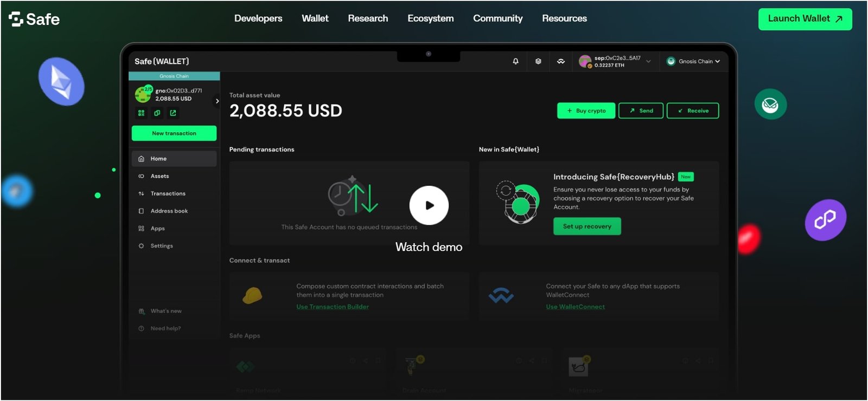Click the Launch Wallet button

point(805,19)
